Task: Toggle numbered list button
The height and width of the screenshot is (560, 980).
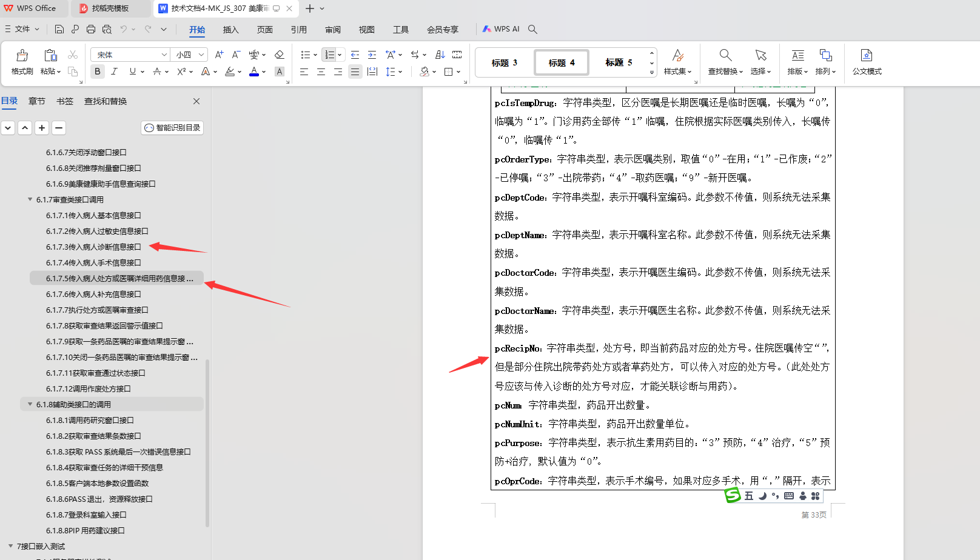Action: pos(329,55)
